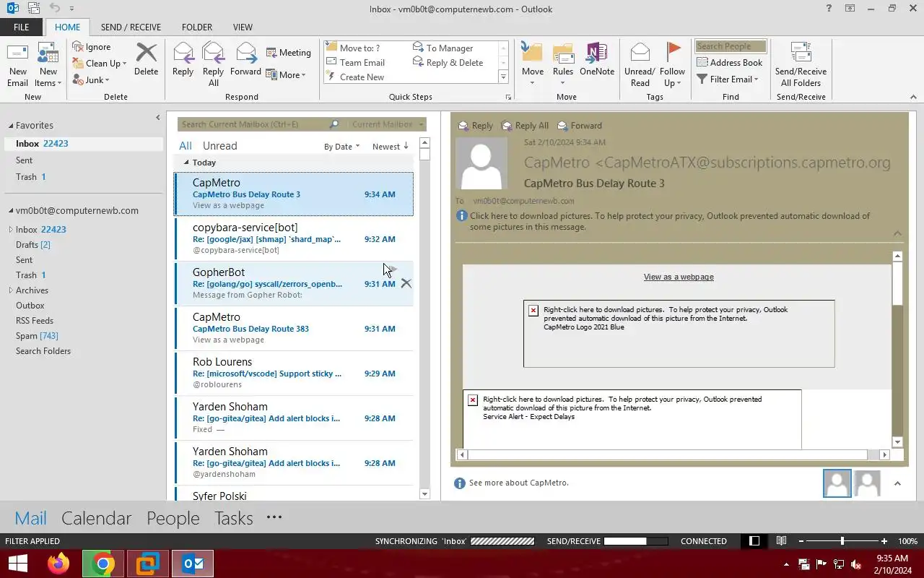Click Reply All in the reading pane
Image resolution: width=924 pixels, height=578 pixels.
click(x=525, y=126)
